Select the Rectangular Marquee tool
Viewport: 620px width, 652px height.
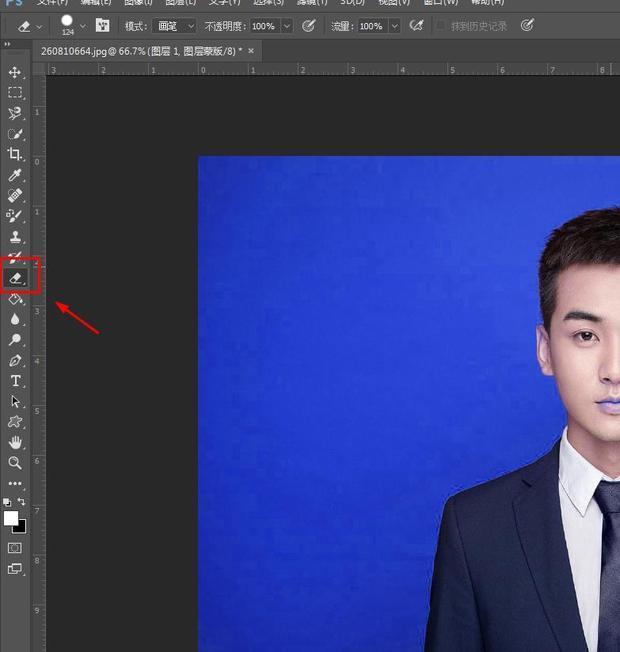[x=15, y=92]
